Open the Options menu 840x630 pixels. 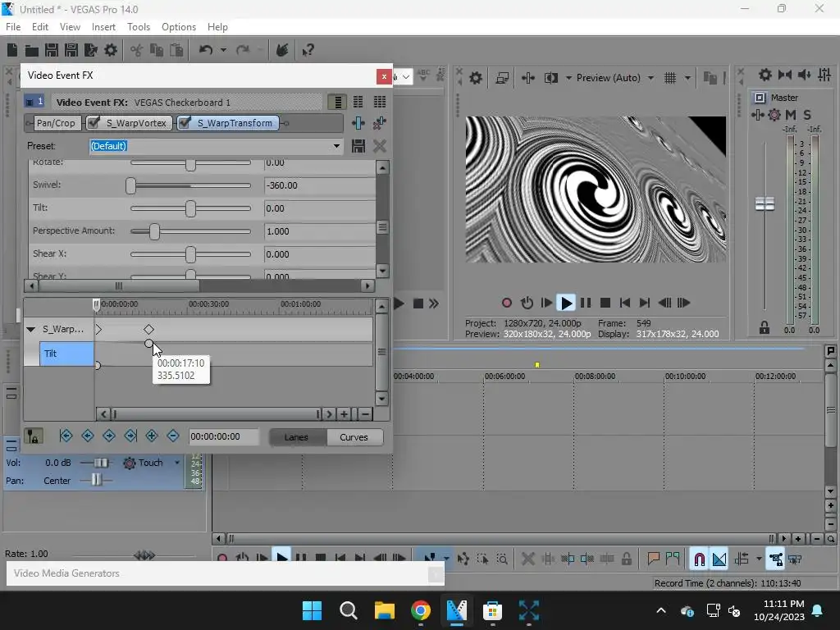coord(179,27)
